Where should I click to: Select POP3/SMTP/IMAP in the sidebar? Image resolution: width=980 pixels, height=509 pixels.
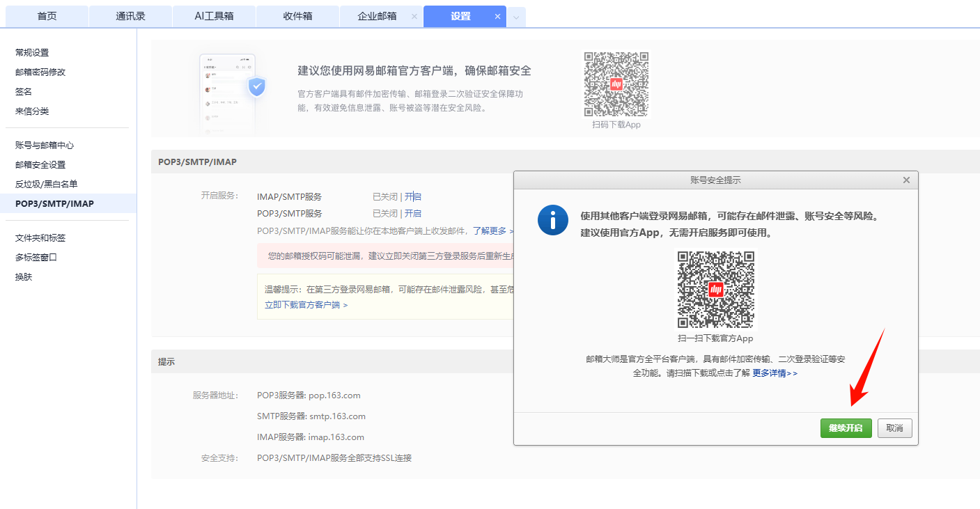(x=68, y=203)
